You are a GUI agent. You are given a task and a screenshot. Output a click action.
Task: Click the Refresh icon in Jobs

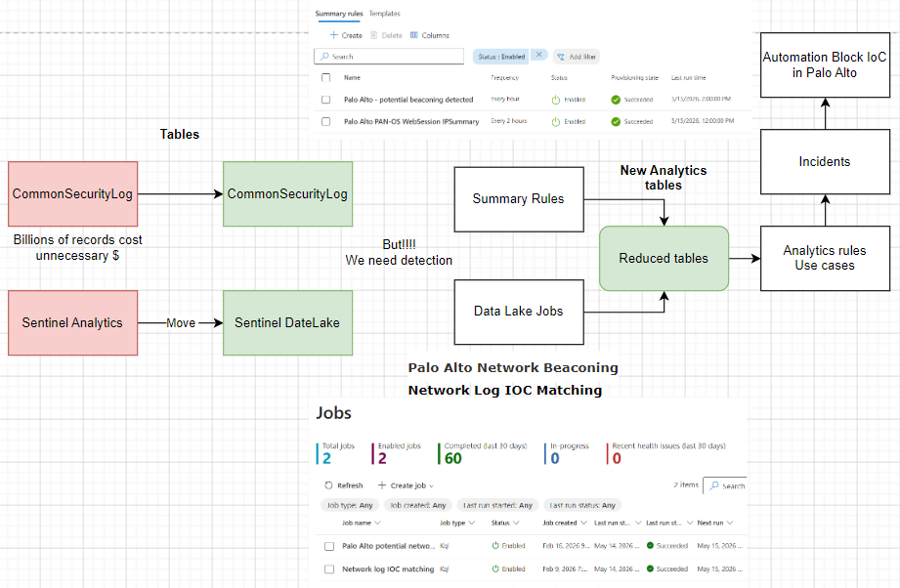328,485
